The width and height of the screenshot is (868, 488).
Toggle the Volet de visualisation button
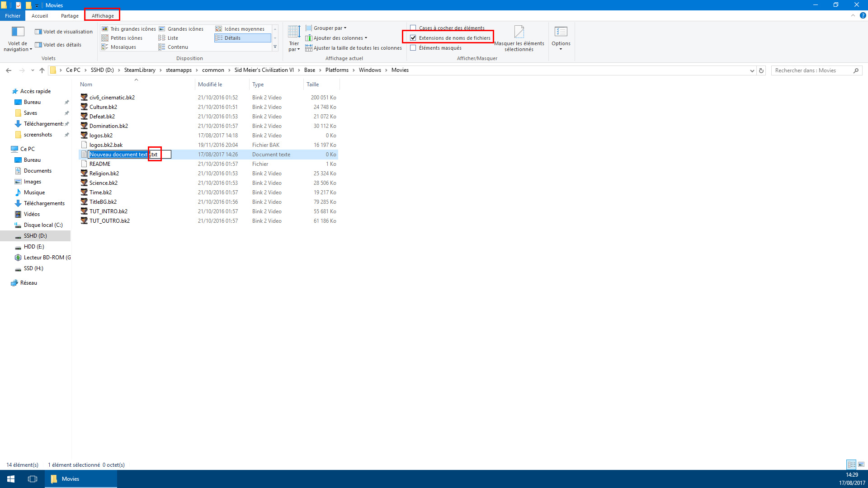coord(64,32)
